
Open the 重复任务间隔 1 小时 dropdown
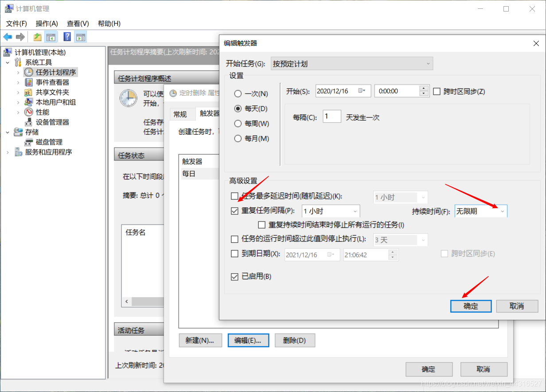tap(331, 211)
